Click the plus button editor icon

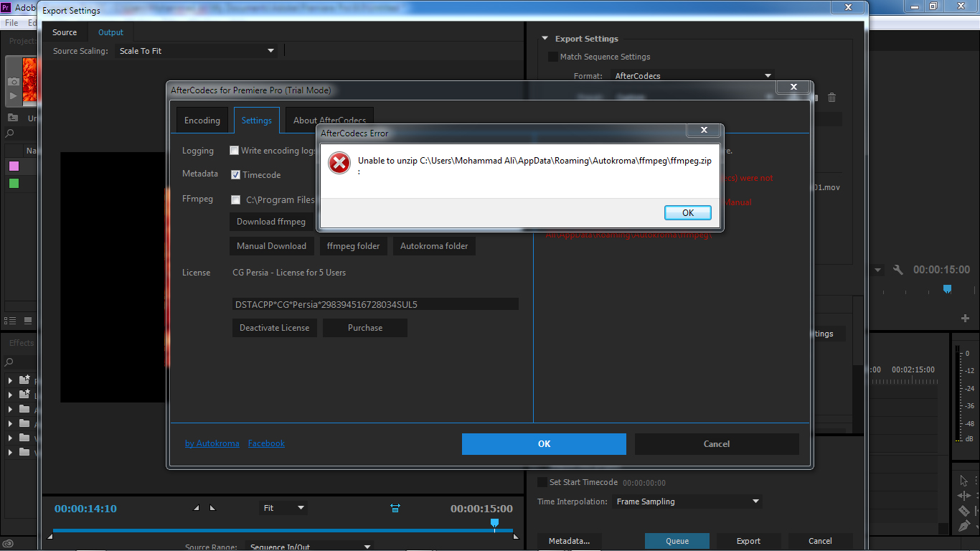[965, 318]
